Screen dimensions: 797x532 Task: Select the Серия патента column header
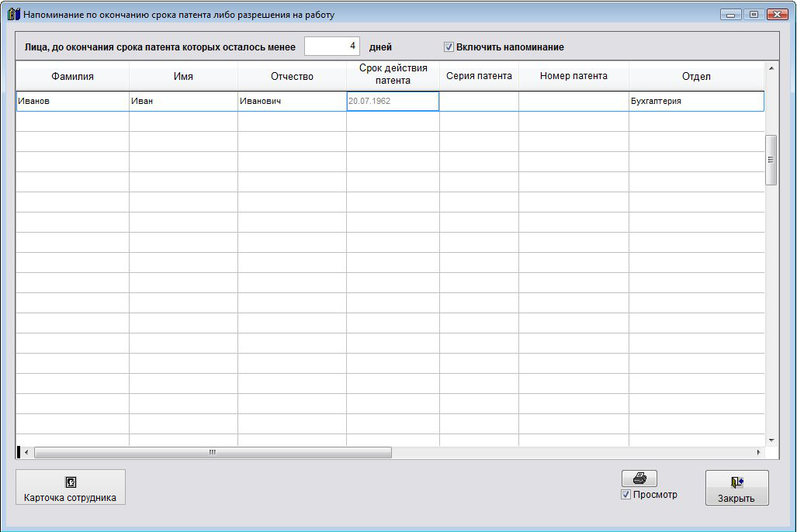pos(479,76)
